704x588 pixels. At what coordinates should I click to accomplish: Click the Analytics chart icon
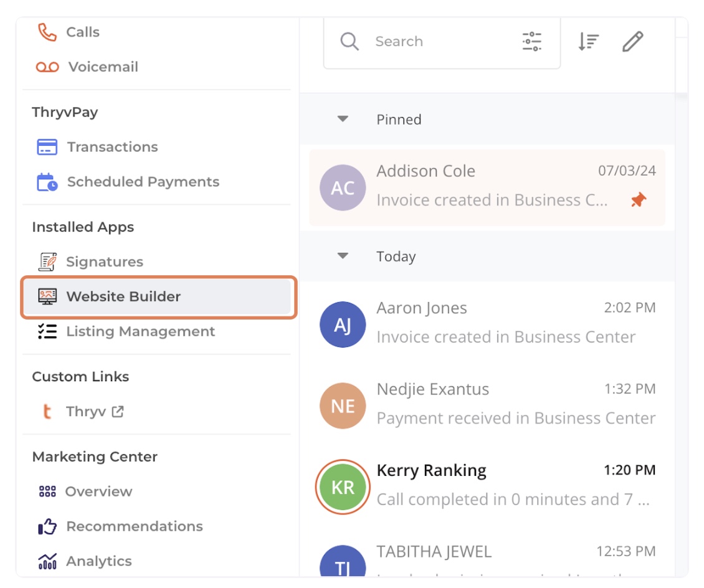[x=47, y=561]
